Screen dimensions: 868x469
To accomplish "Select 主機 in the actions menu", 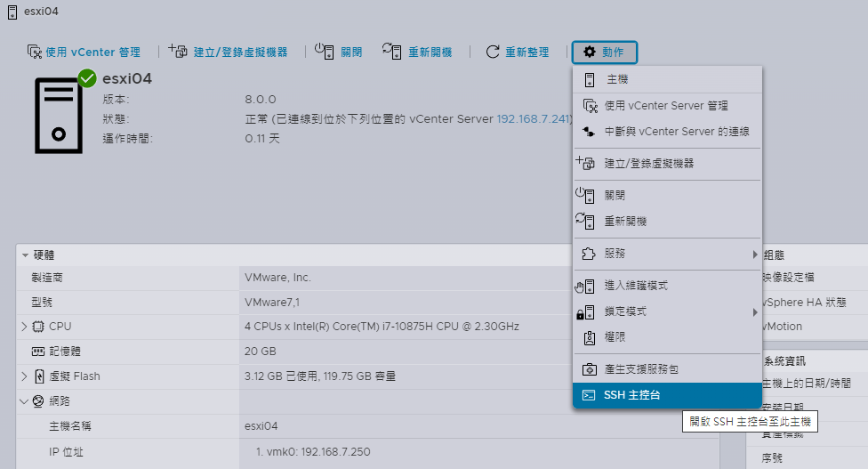I will coord(667,79).
